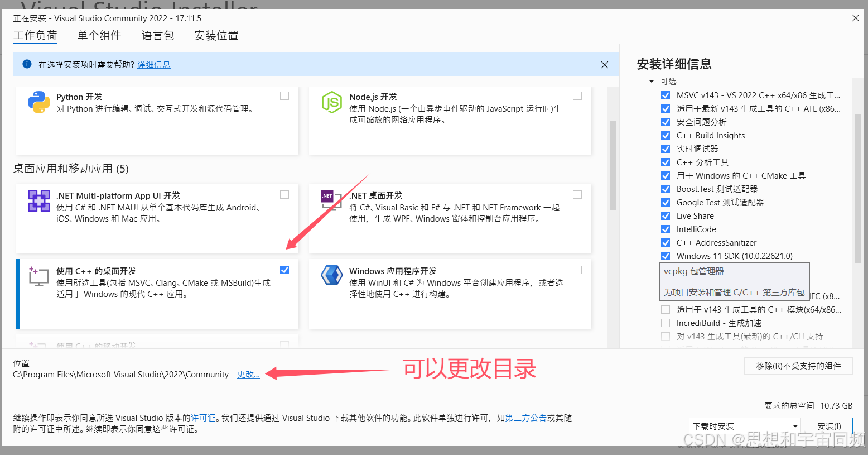Uncheck Google Test 测试适配器 component

coord(666,202)
